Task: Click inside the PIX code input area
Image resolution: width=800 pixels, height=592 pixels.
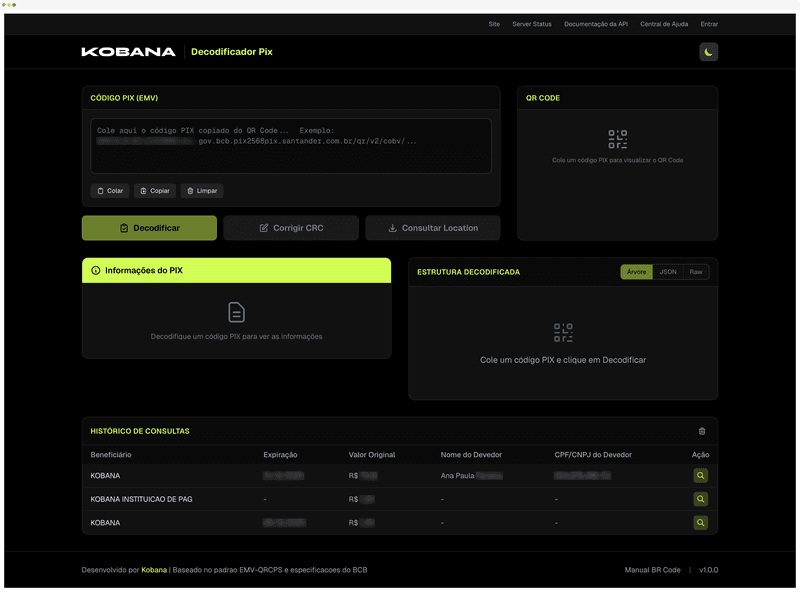Action: tap(290, 144)
